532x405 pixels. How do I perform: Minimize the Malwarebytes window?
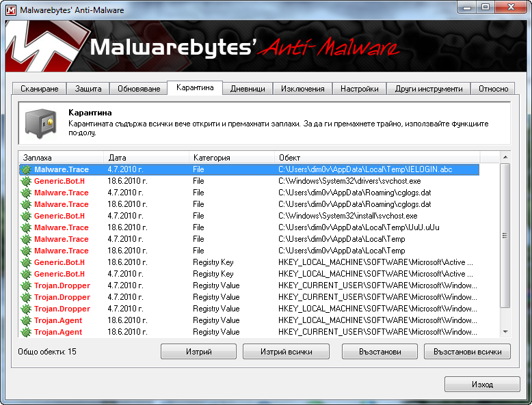[467, 7]
